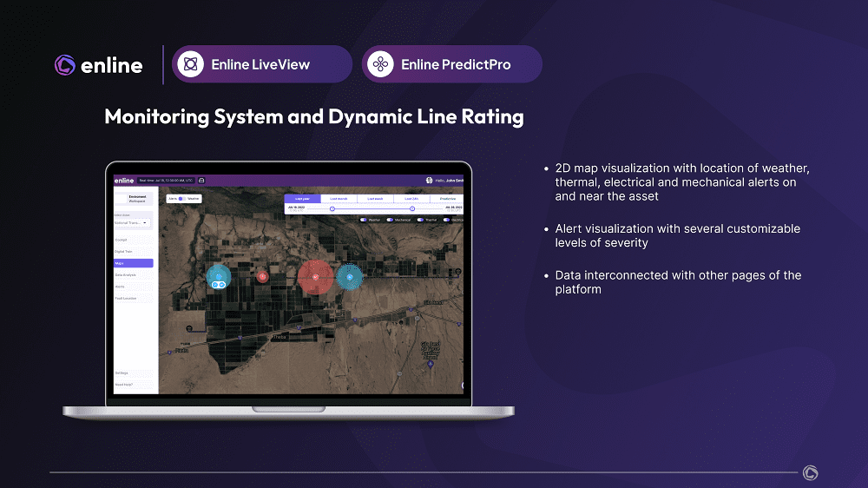Open Data Analysis in the sidebar
Screen dimensions: 868x488
coord(134,274)
